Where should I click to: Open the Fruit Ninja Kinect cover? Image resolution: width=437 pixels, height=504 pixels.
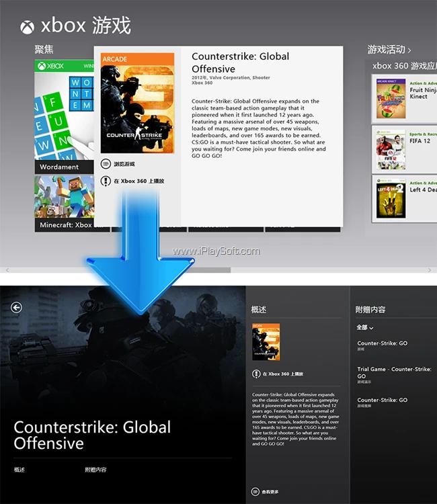click(391, 98)
